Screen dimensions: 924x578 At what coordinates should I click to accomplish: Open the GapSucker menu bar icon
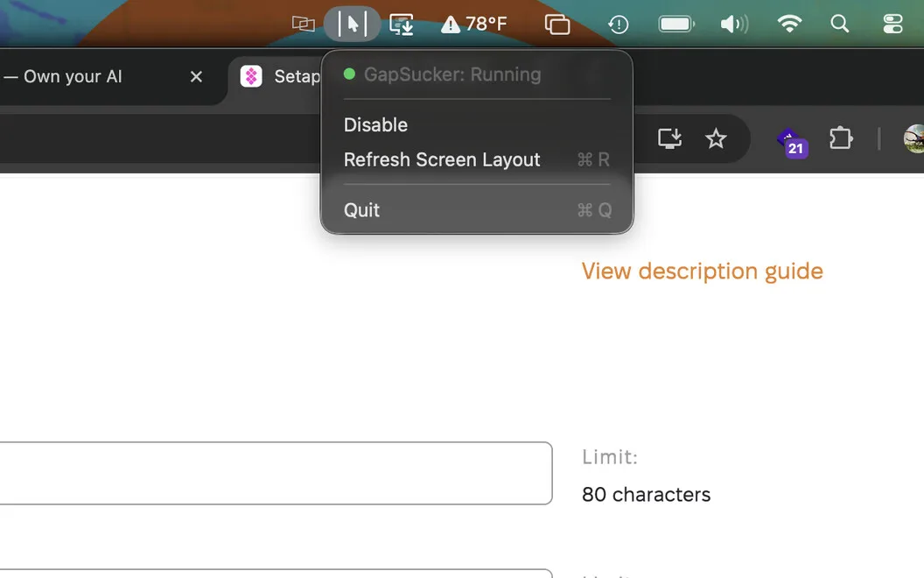pos(353,25)
